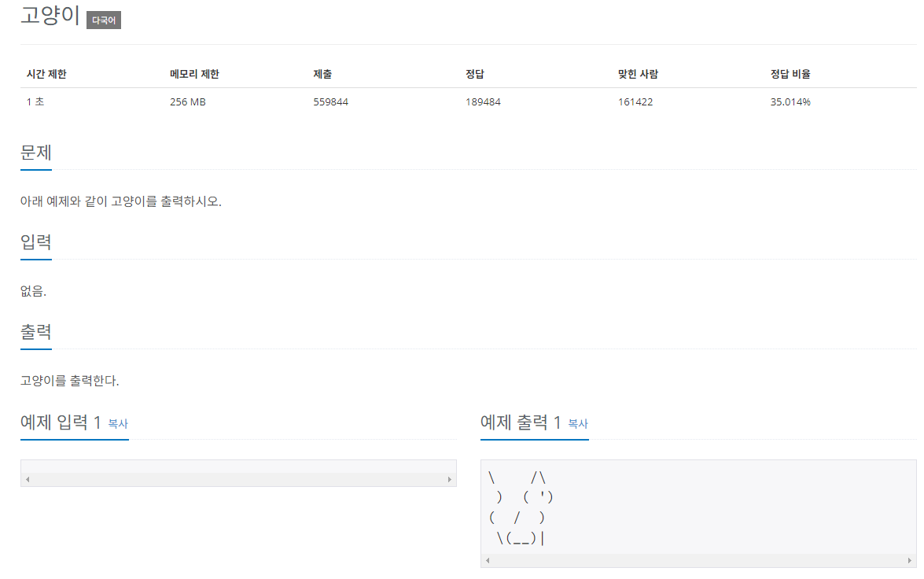924x579 pixels.
Task: Click the 없음. input description text
Action: tap(33, 290)
